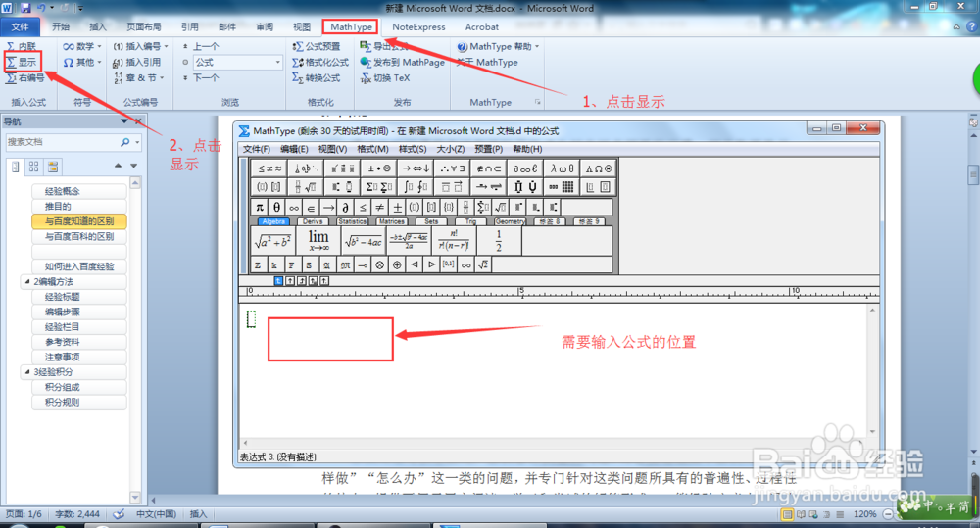Open 预置(P) menu in MathType window
980x528 pixels.
tap(488, 149)
